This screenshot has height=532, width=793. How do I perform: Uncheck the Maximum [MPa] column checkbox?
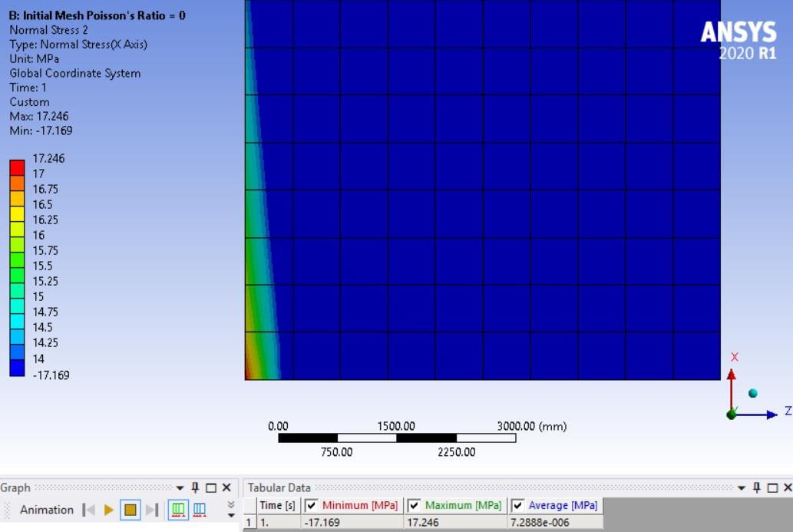coord(414,505)
